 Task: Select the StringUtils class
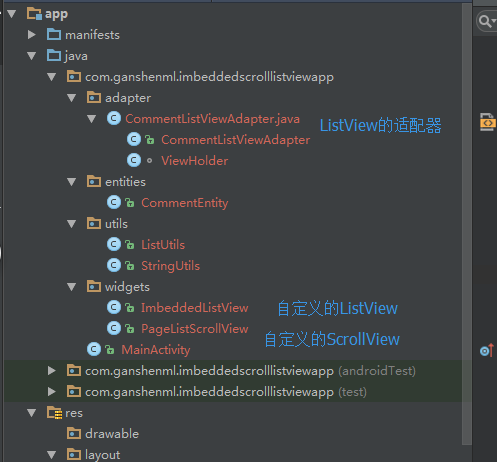[171, 266]
